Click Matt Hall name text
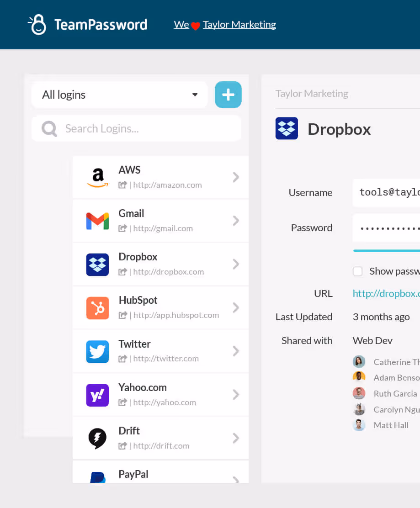Screen dimensions: 420x508 pyautogui.click(x=391, y=425)
